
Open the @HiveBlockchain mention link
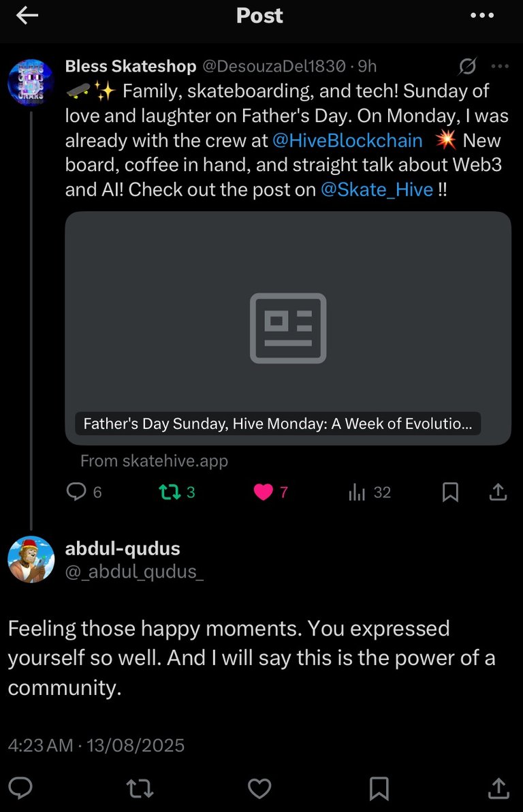click(x=347, y=140)
